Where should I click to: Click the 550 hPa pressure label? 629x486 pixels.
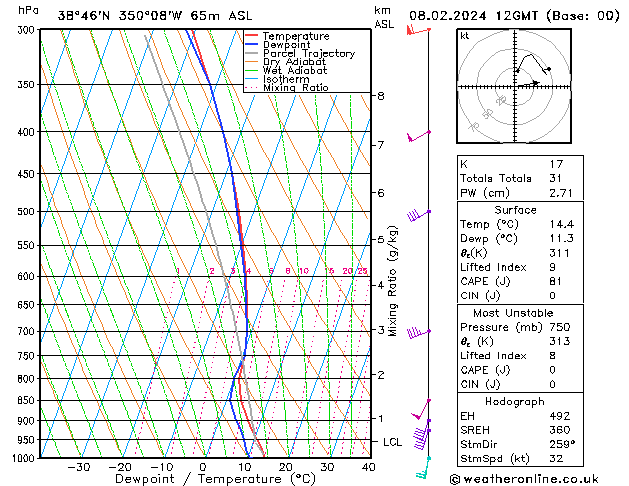point(28,245)
